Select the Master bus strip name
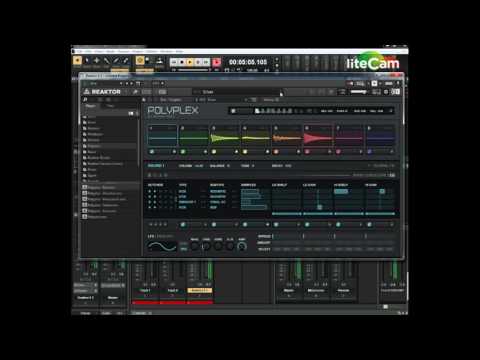This screenshot has width=480, height=360. click(x=288, y=290)
